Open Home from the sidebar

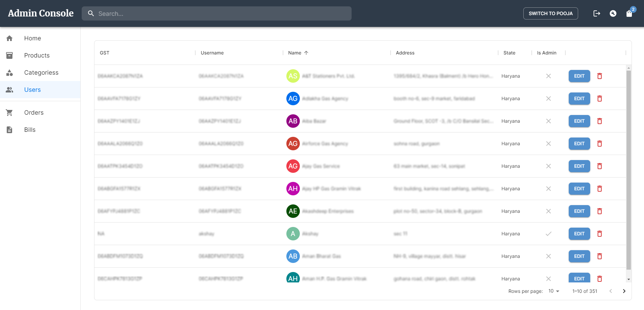(40, 38)
